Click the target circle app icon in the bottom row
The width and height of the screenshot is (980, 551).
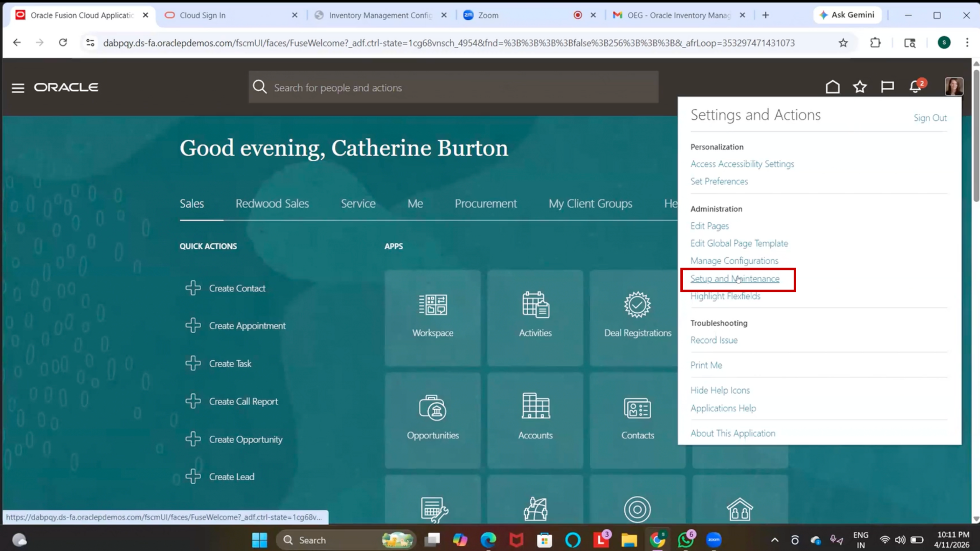(x=637, y=509)
